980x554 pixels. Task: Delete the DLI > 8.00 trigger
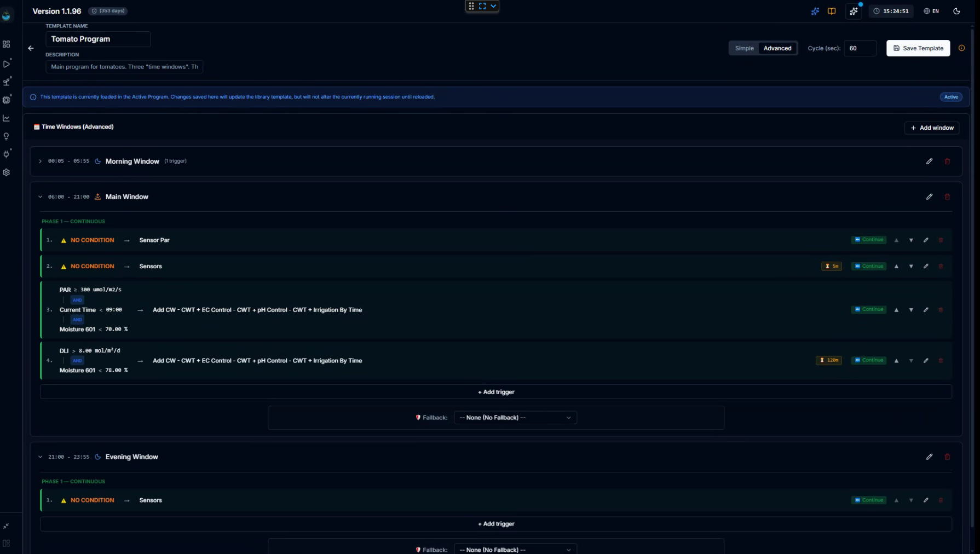point(941,360)
